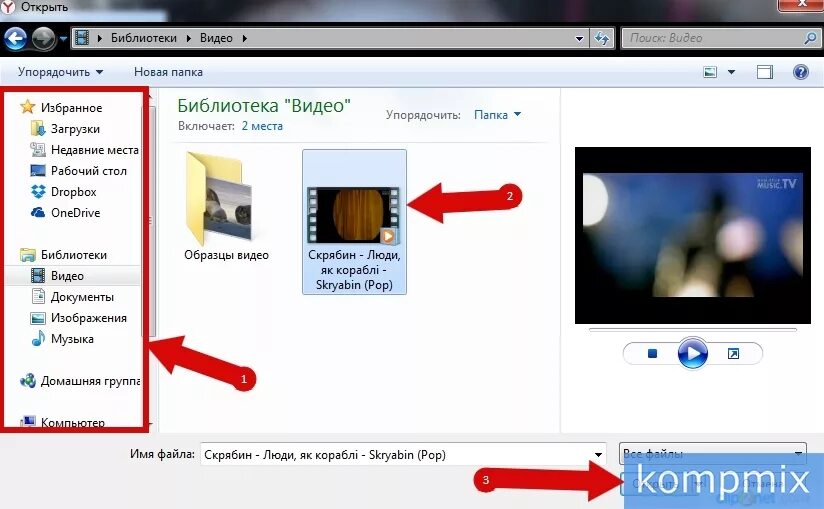Create a folder with Новая папка
The image size is (824, 509).
click(x=168, y=72)
